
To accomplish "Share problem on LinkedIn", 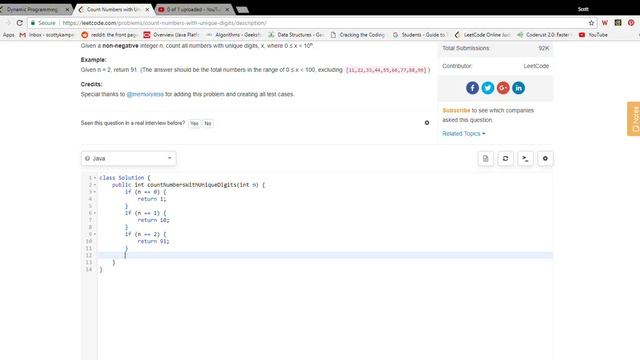I will point(518,88).
